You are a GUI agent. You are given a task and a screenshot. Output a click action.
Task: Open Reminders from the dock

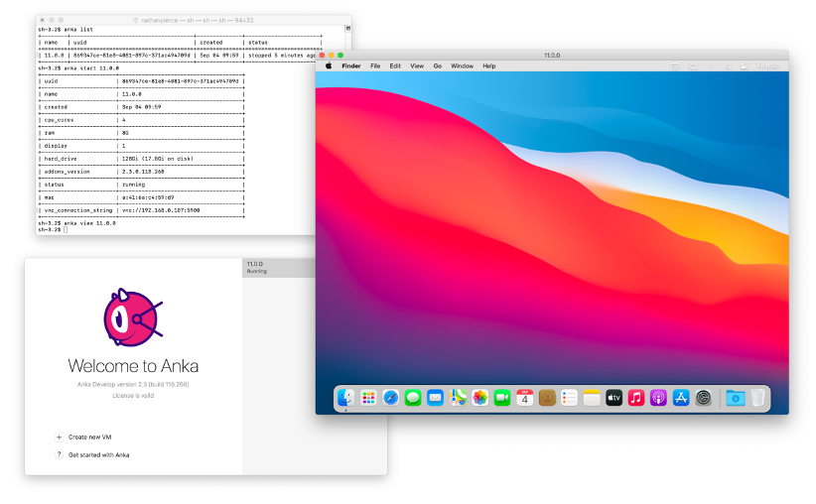click(x=570, y=398)
